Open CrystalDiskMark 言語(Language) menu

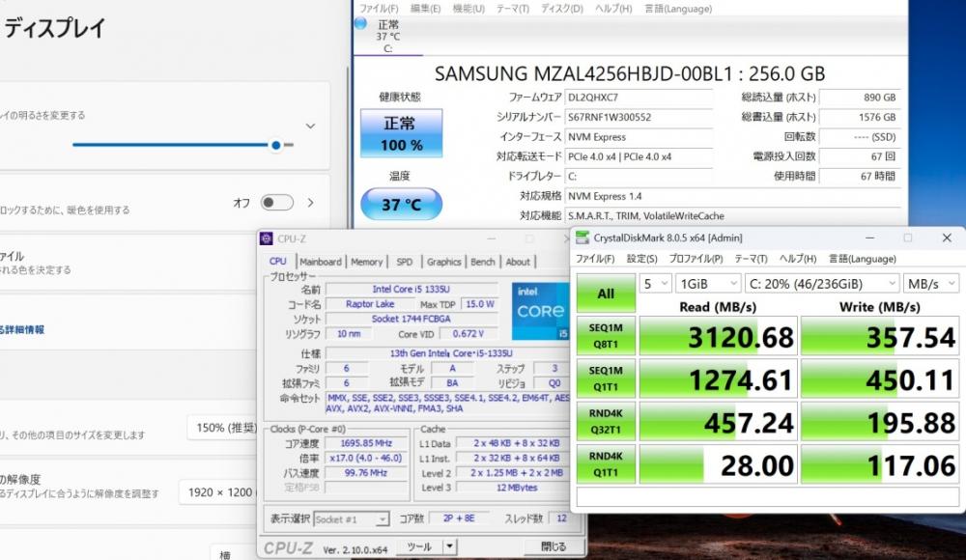[863, 259]
